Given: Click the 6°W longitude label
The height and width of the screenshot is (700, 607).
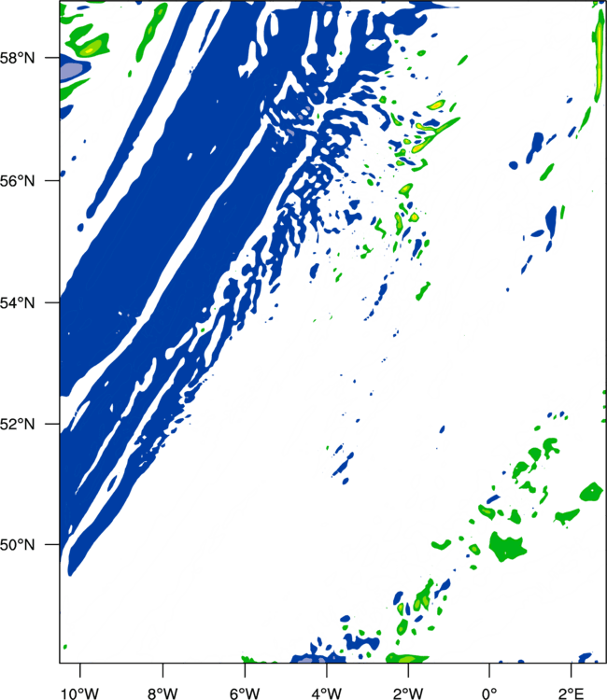Looking at the screenshot, I should pos(245,693).
